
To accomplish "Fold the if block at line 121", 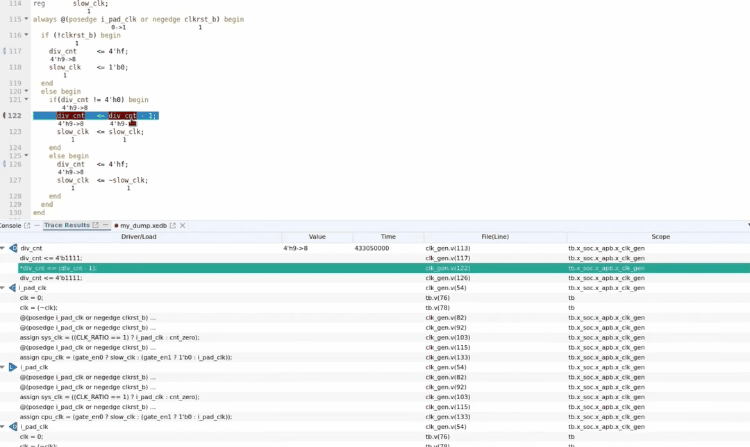I will coord(26,100).
